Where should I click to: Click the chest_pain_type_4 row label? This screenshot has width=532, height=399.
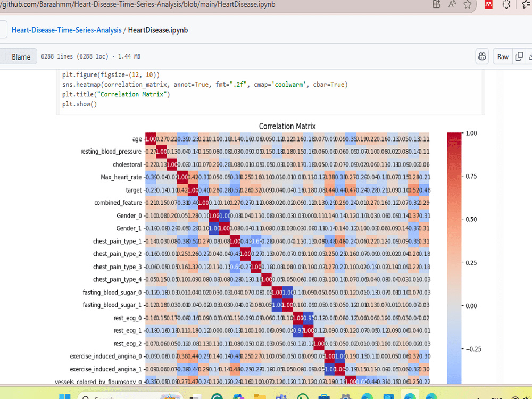tap(118, 280)
